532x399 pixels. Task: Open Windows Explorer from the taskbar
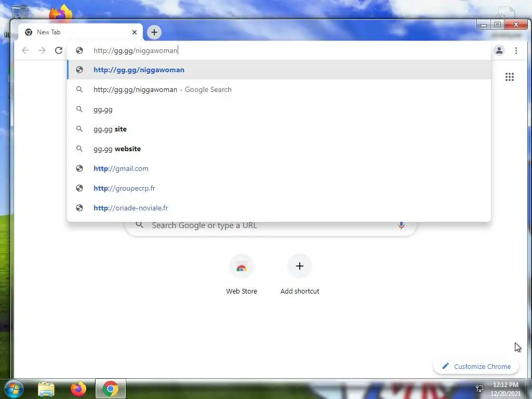pos(46,389)
